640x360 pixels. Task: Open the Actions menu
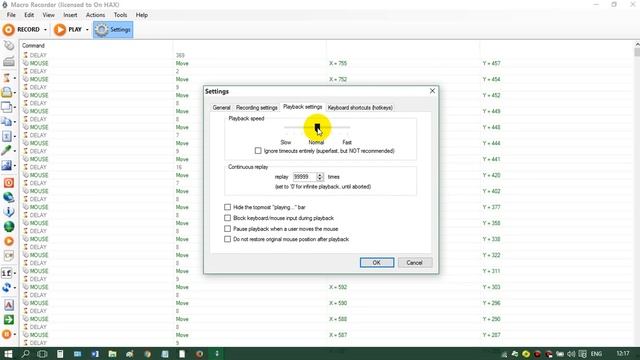(96, 15)
